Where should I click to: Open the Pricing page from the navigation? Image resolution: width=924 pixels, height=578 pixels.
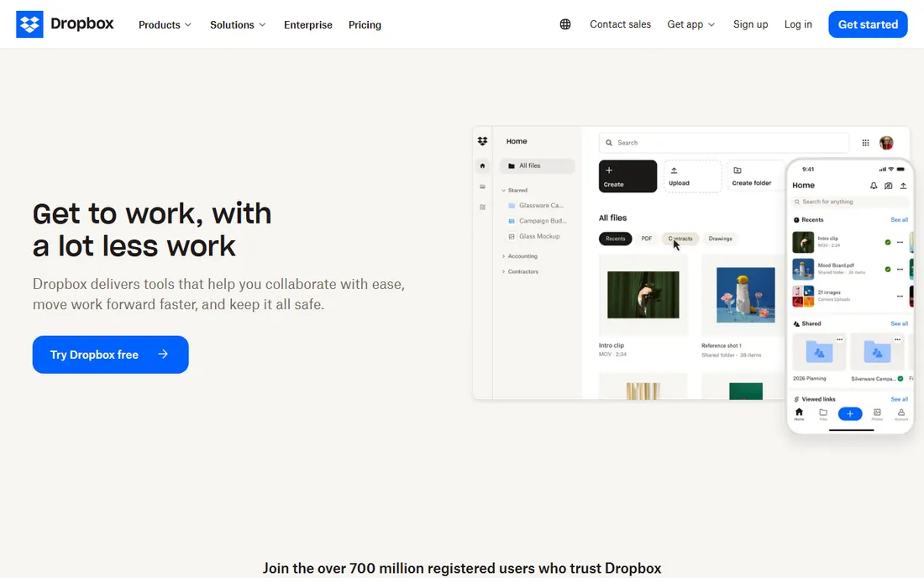pyautogui.click(x=365, y=24)
